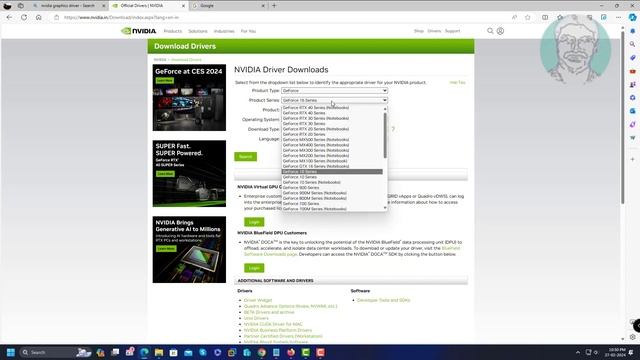Go back using the browser back arrow
This screenshot has width=640, height=360.
[9, 18]
